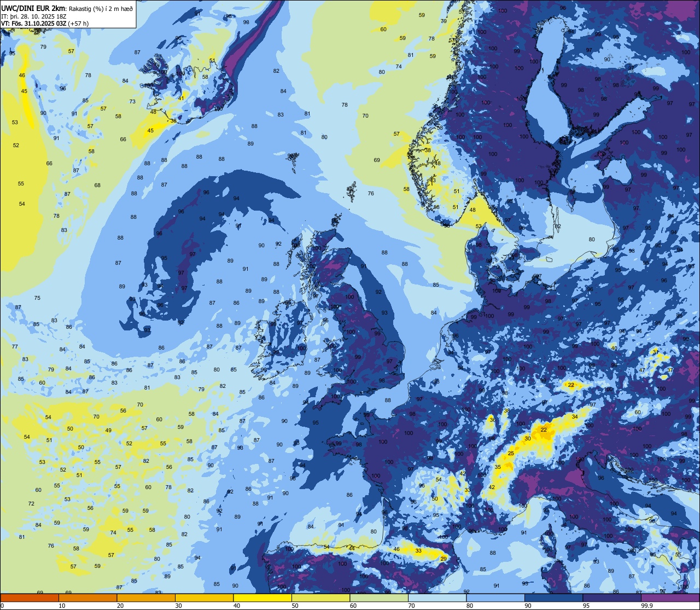Click the legend tick label 70

point(411,606)
